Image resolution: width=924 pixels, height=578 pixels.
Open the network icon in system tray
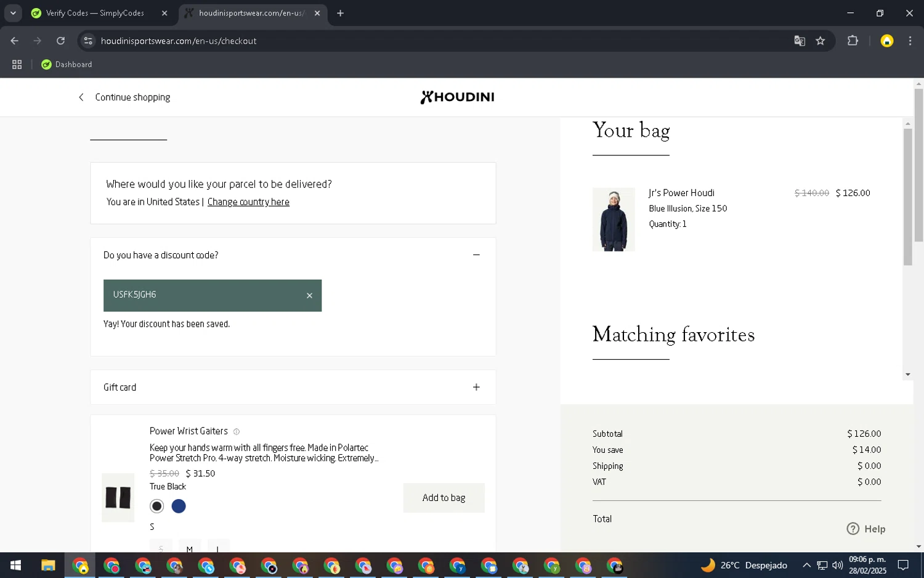coord(822,565)
